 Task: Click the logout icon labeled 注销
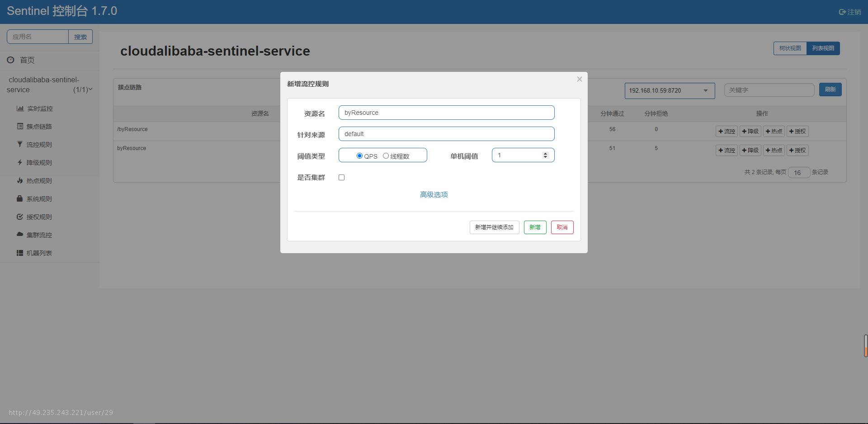tap(842, 12)
